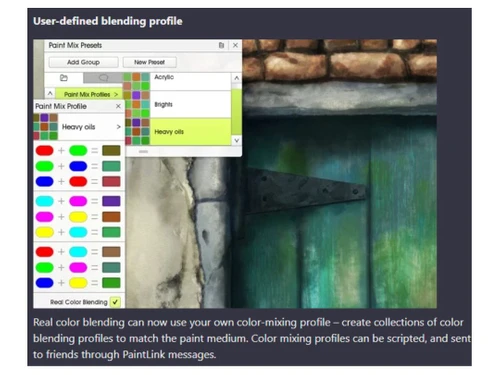Pick the blue plus yellow result swatch

coord(111,283)
